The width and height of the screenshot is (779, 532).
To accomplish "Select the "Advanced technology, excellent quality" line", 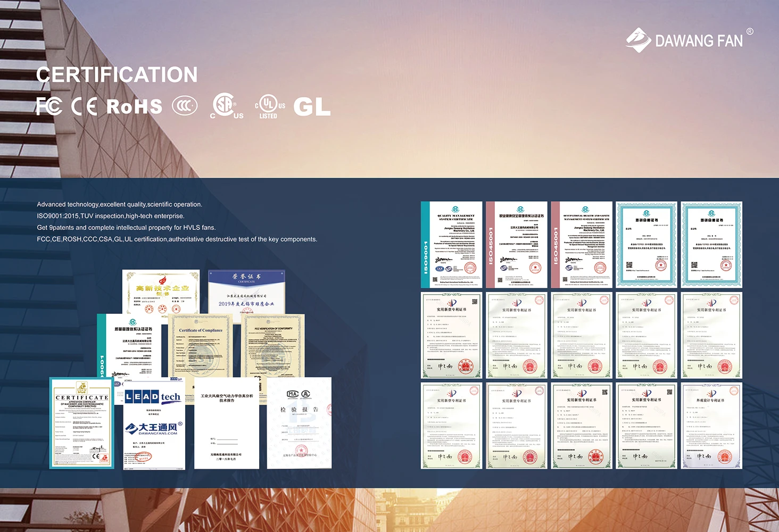I will tap(120, 204).
